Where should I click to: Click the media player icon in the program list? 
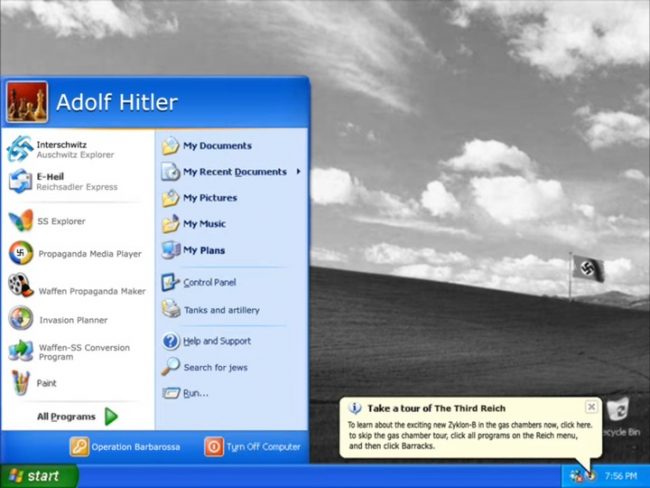coord(21,253)
